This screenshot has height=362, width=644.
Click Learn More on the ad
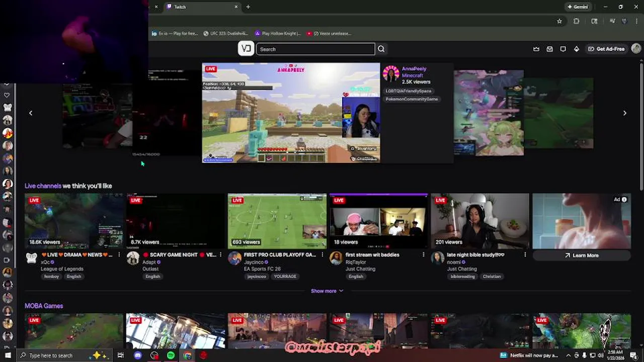581,255
